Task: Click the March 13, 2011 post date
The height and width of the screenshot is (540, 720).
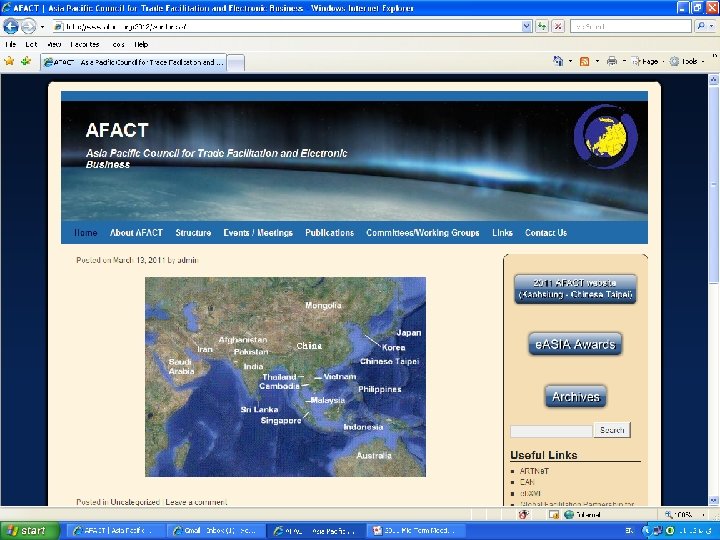Action: (139, 260)
